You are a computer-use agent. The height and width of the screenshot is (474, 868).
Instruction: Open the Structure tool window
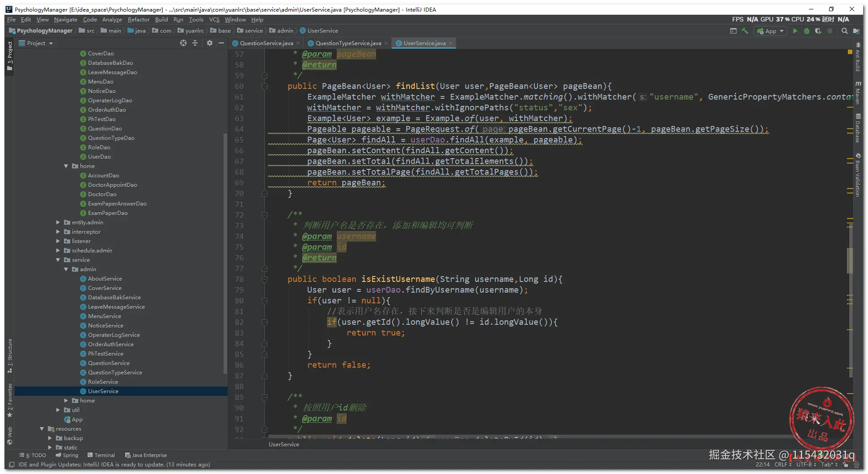(x=10, y=356)
